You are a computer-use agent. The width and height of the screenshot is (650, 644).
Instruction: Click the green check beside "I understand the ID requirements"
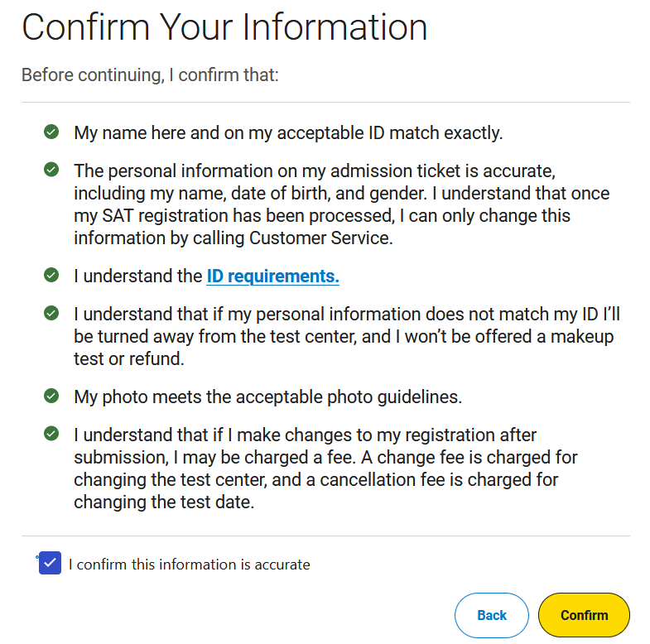[x=51, y=275]
